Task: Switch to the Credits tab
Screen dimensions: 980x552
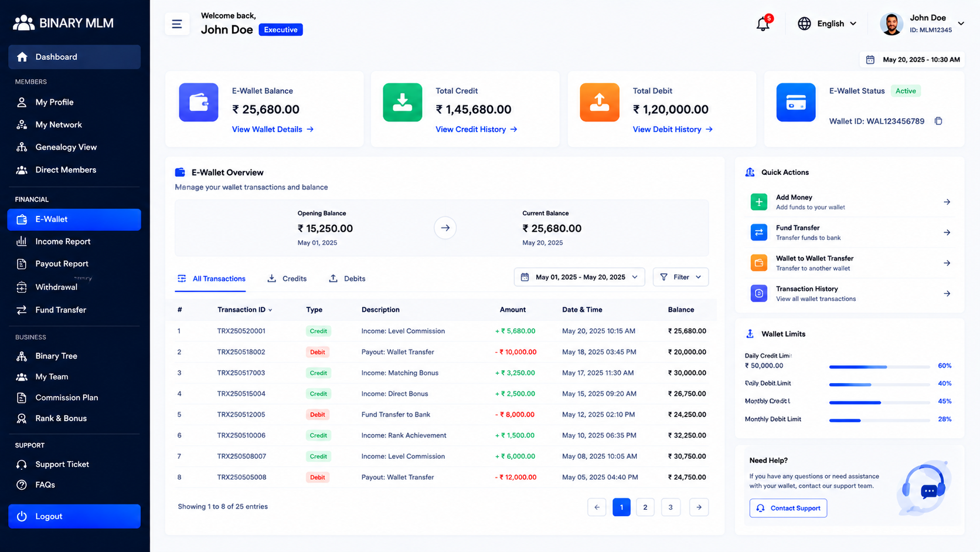Action: [287, 279]
